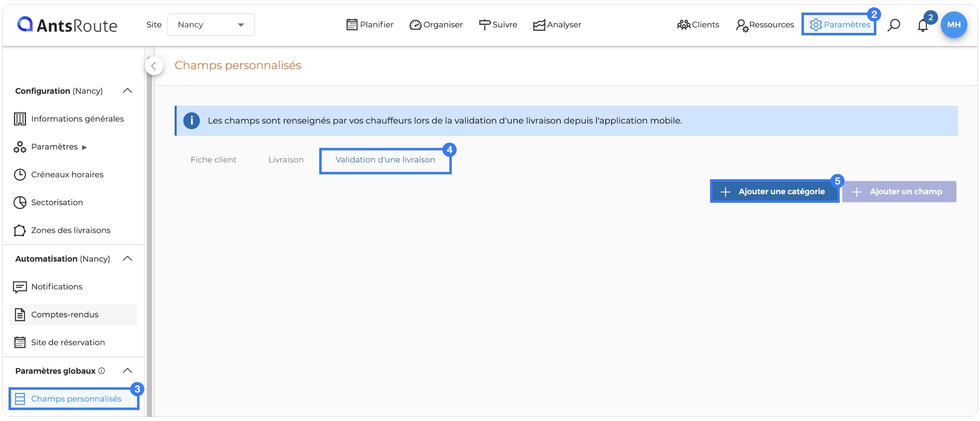
Task: Open Créneaux horaires
Action: click(68, 174)
